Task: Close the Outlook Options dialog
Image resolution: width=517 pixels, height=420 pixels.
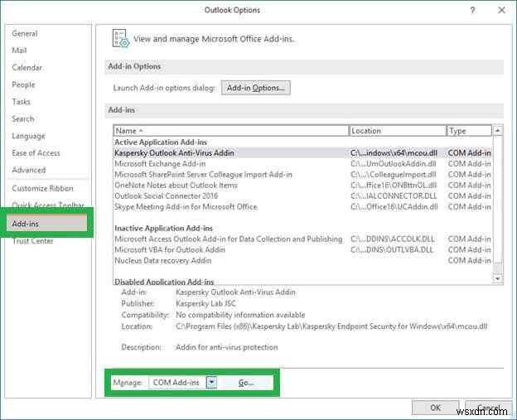Action: 501,10
